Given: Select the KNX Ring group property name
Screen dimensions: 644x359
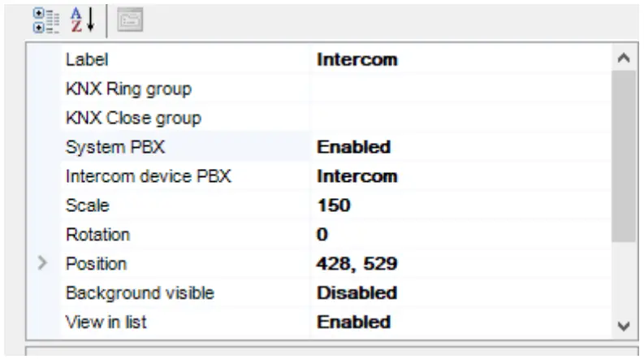Looking at the screenshot, I should click(x=128, y=89).
